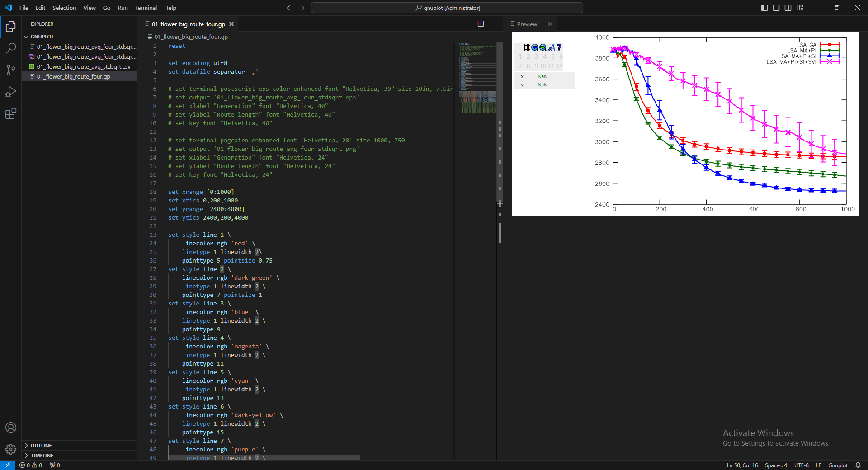Split the editor right
This screenshot has height=470, width=868.
[x=481, y=24]
